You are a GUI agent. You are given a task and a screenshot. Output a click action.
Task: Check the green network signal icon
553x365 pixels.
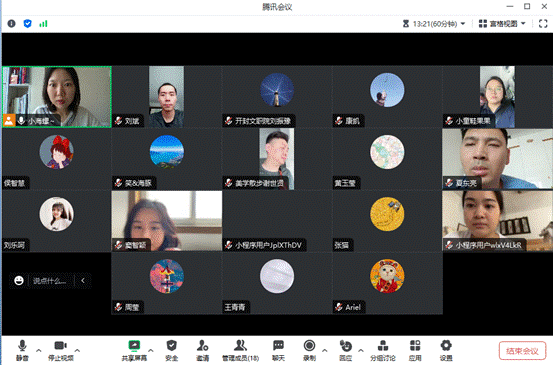[x=43, y=24]
